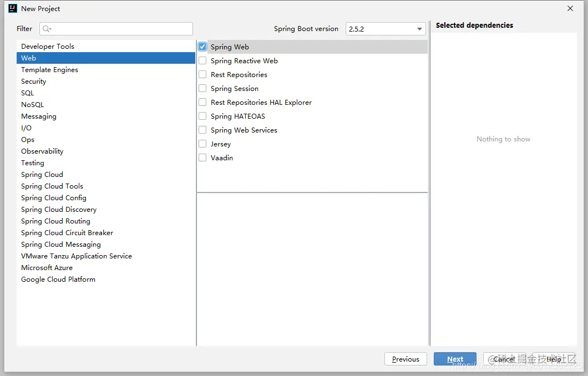Select the SQL category

point(106,93)
